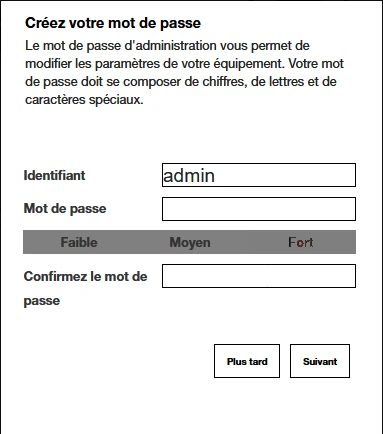
Task: Click the Fort strength segment
Action: (300, 242)
